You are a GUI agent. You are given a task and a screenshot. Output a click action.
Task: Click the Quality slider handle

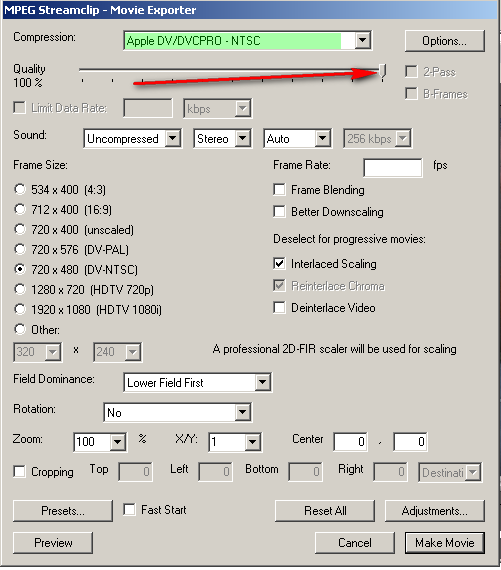click(382, 71)
